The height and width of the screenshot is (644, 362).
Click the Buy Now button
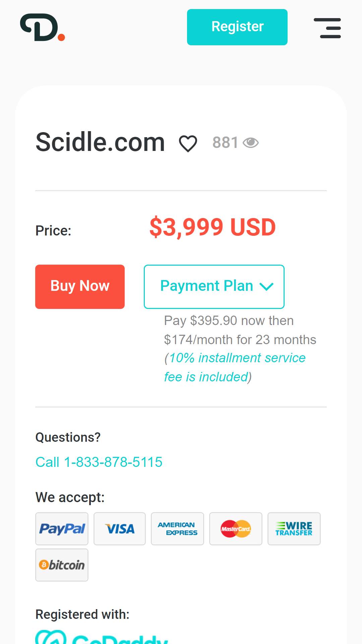coord(80,287)
